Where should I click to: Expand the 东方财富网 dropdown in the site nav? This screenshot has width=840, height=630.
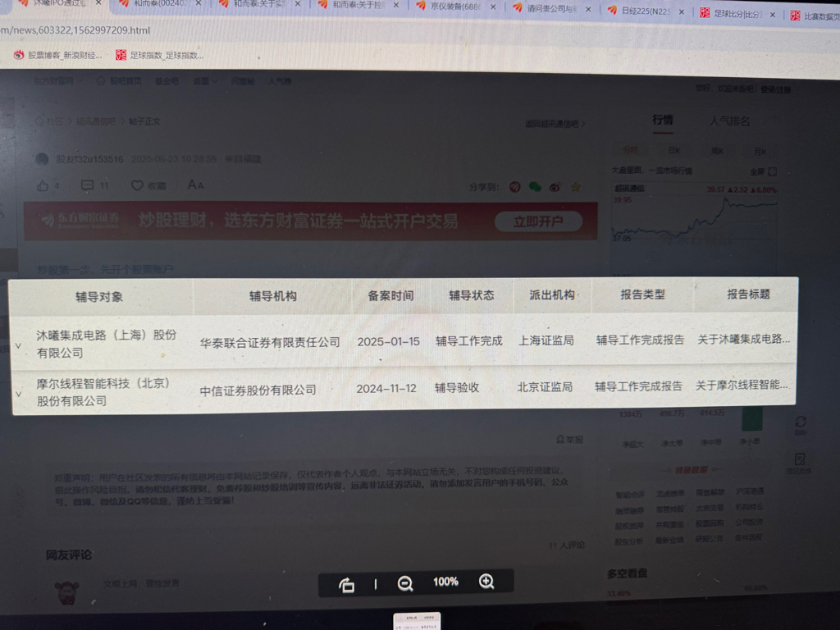58,81
